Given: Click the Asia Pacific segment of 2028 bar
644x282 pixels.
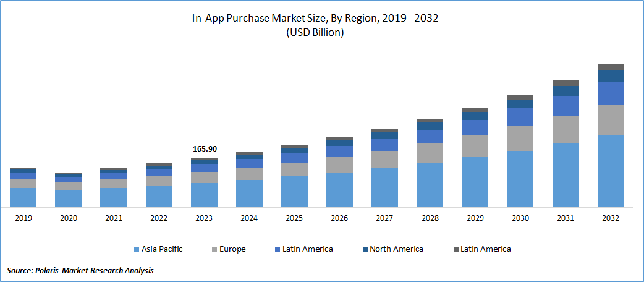Looking at the screenshot, I should coord(430,185).
